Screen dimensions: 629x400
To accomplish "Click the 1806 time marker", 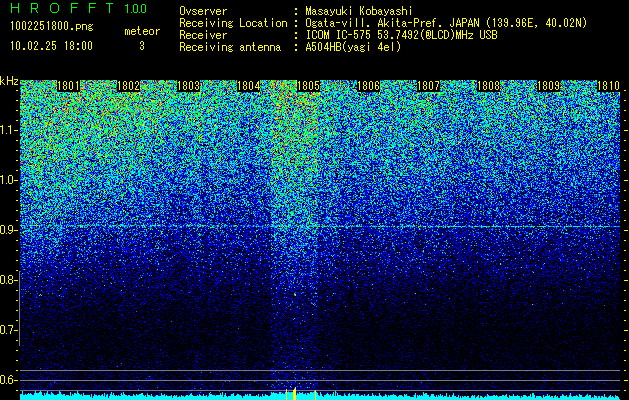I will (368, 86).
